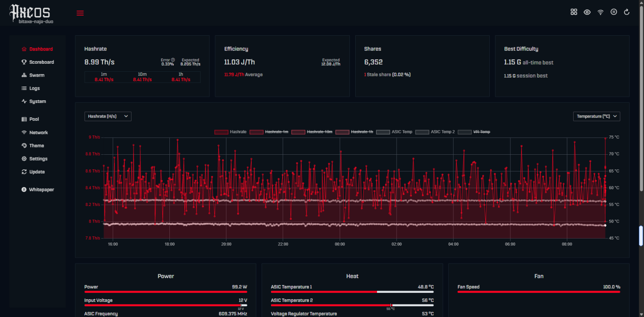This screenshot has height=317, width=644.
Task: Click the Theme palette icon
Action: [24, 146]
